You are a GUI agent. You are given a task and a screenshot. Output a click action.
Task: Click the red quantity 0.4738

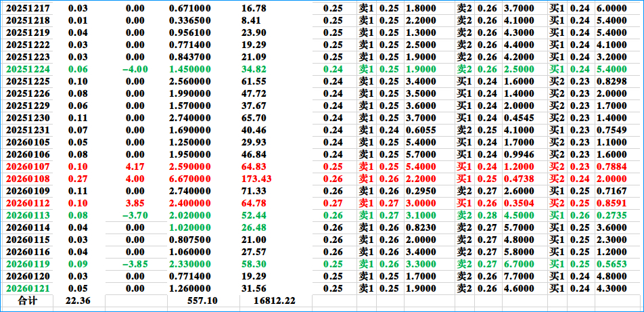(520, 179)
